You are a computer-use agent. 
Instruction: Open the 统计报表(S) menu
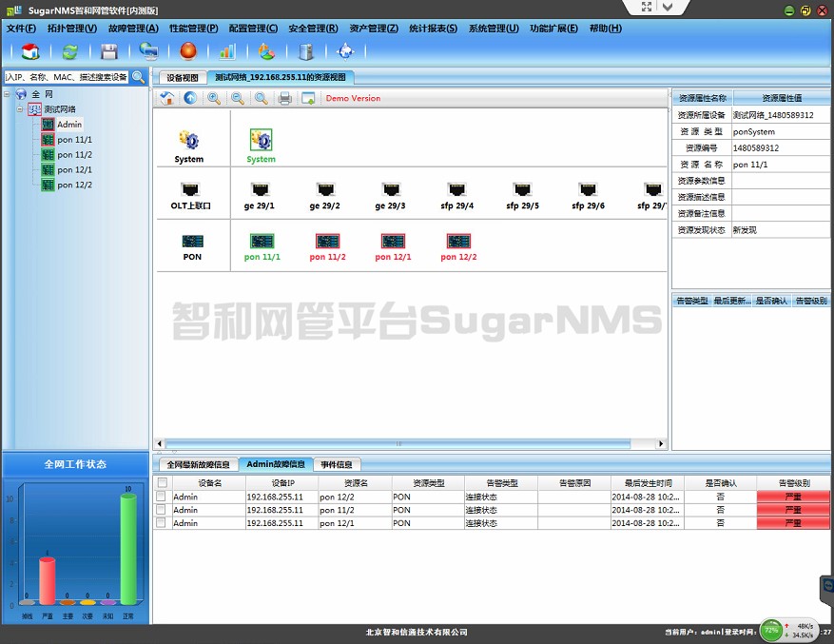pos(434,29)
